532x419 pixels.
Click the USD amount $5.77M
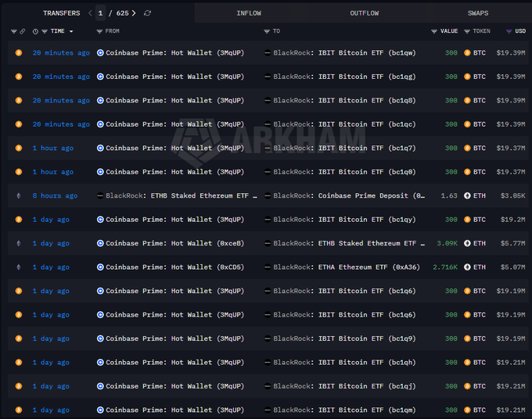tap(512, 243)
